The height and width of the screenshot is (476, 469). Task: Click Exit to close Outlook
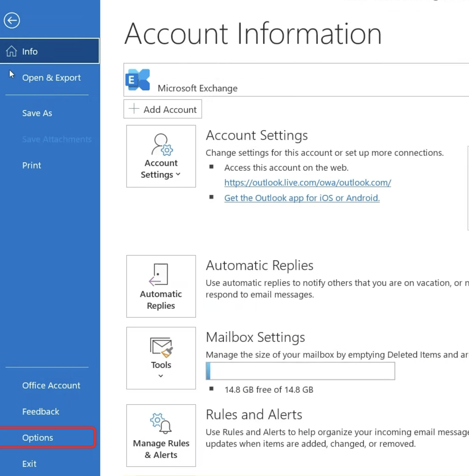click(29, 464)
